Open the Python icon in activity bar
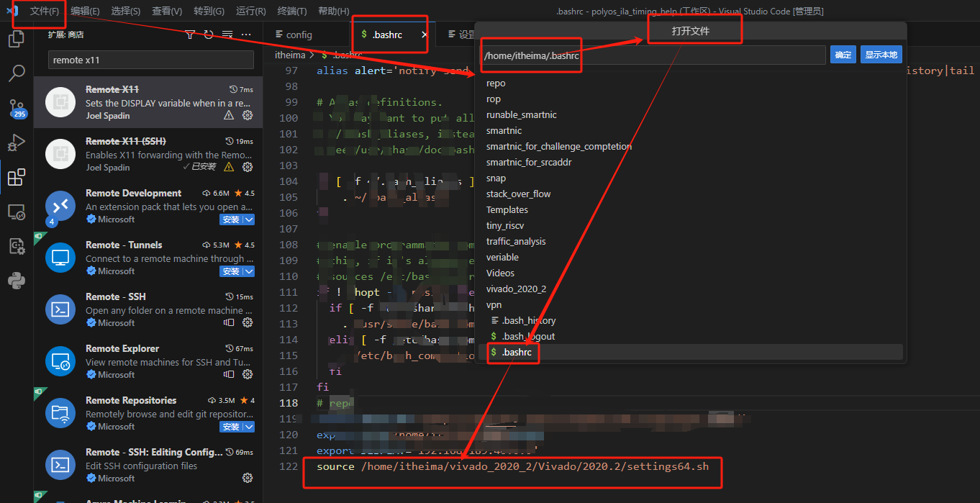980x503 pixels. point(16,281)
